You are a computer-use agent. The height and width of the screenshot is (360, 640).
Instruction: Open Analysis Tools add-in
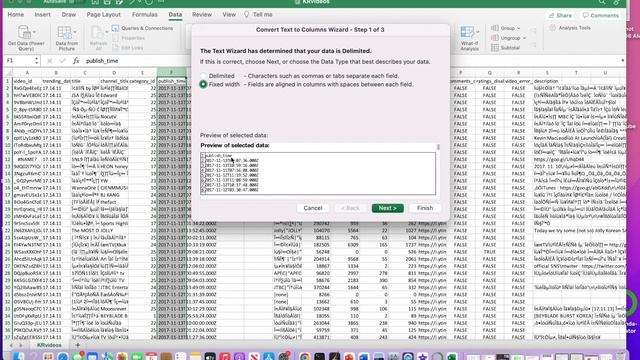pos(570,28)
